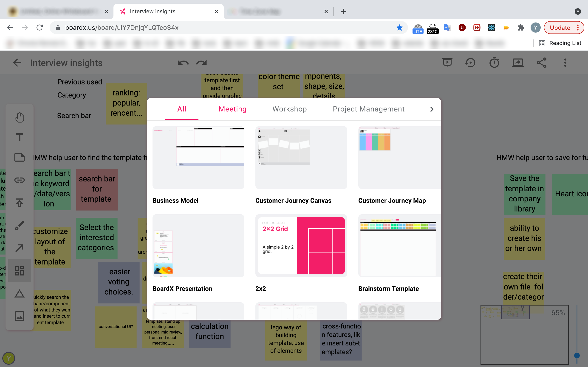Screen dimensions: 588x367
Task: Bookmark star in the address bar
Action: coord(399,28)
